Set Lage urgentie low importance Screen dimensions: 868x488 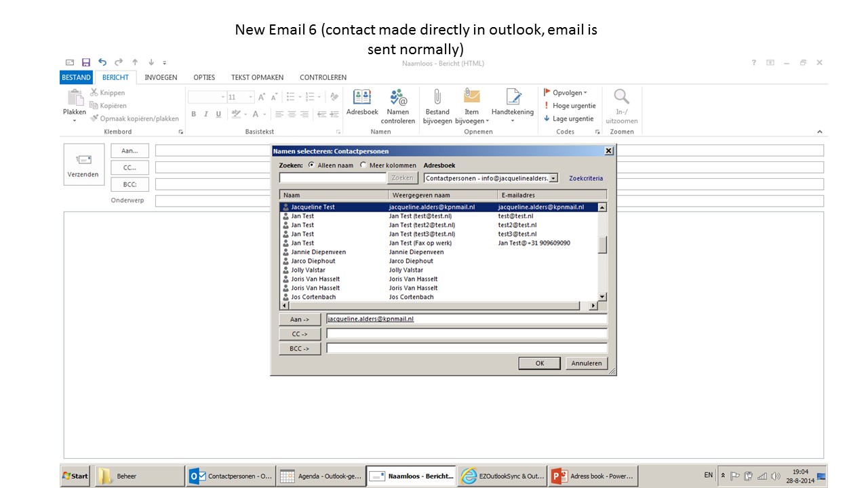click(x=569, y=119)
